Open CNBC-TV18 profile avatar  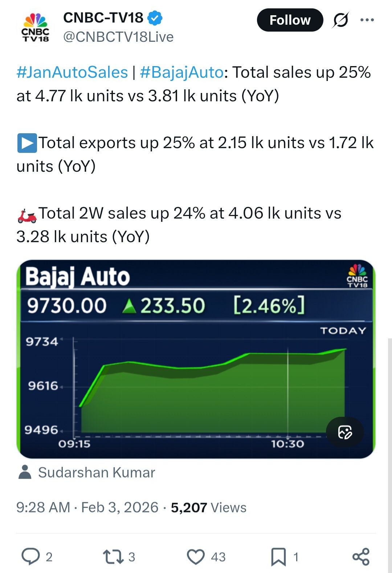pos(35,27)
